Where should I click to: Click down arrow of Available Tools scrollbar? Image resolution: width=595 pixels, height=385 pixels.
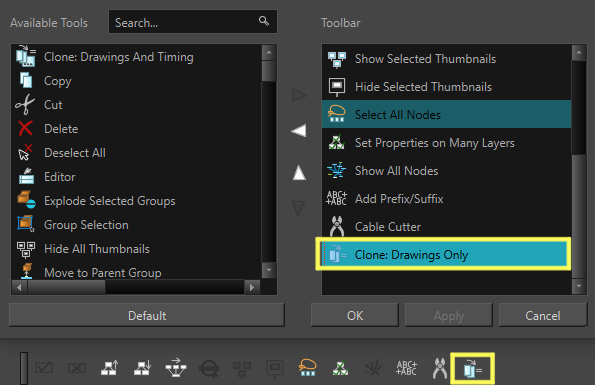pyautogui.click(x=269, y=270)
